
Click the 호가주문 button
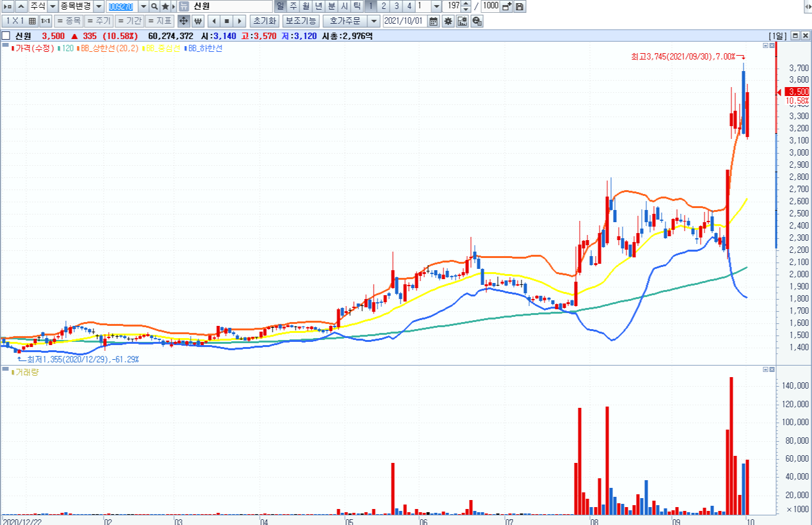[x=345, y=20]
